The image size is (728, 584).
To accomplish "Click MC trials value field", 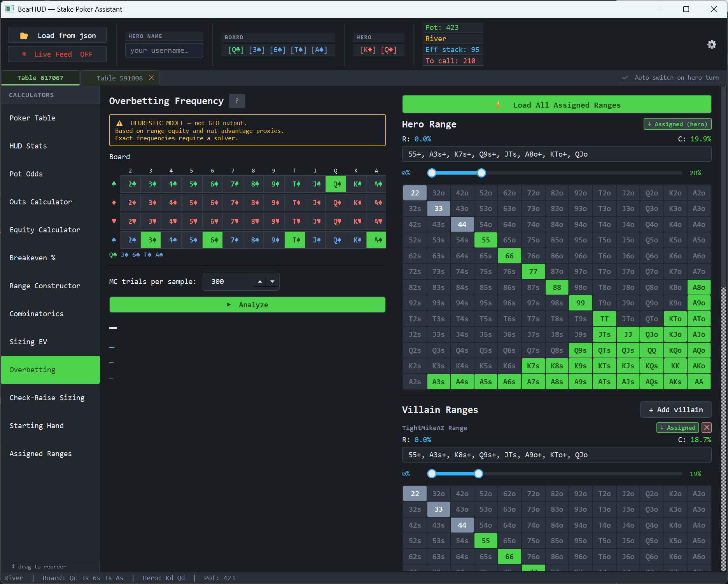I will pos(229,281).
